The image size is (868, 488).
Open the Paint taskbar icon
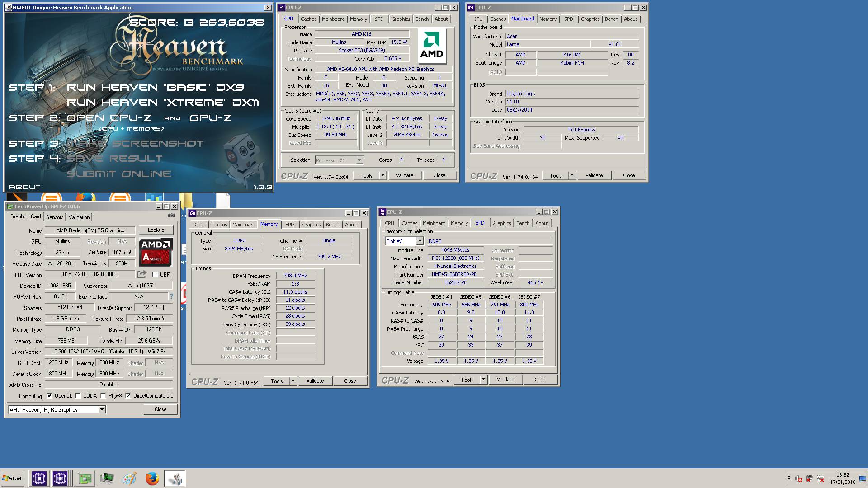coord(129,479)
